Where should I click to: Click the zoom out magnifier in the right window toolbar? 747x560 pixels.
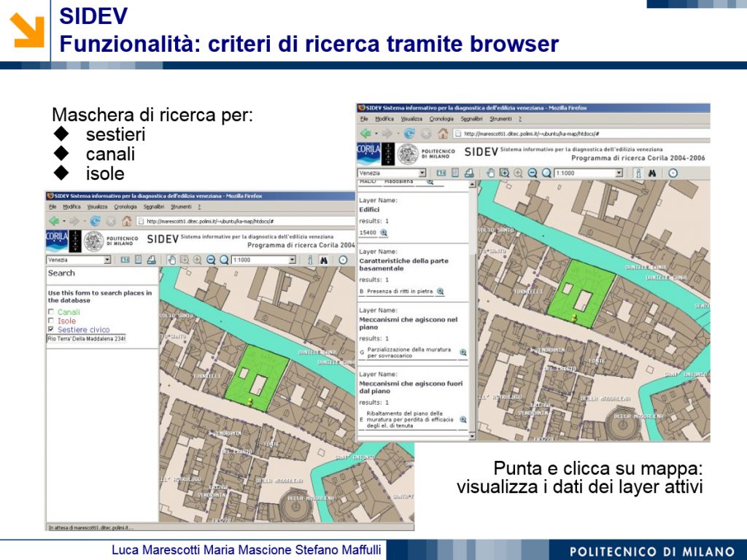(533, 173)
